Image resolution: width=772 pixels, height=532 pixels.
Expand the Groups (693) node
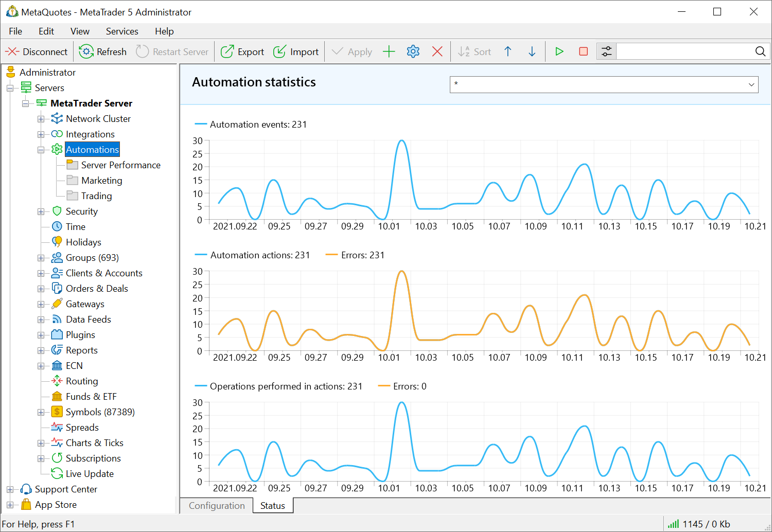point(41,258)
